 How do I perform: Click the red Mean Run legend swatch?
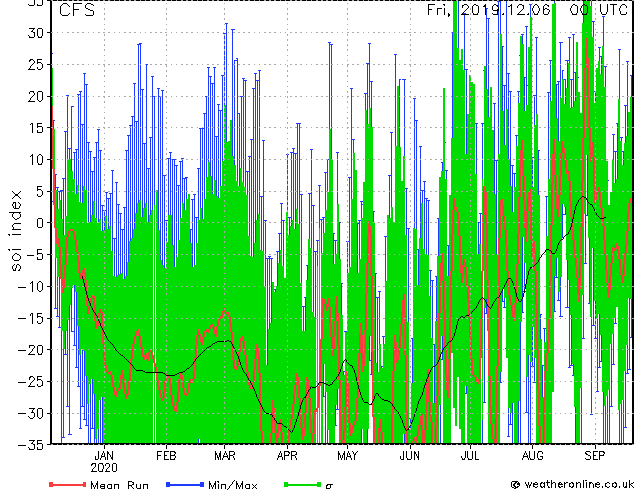tap(67, 484)
